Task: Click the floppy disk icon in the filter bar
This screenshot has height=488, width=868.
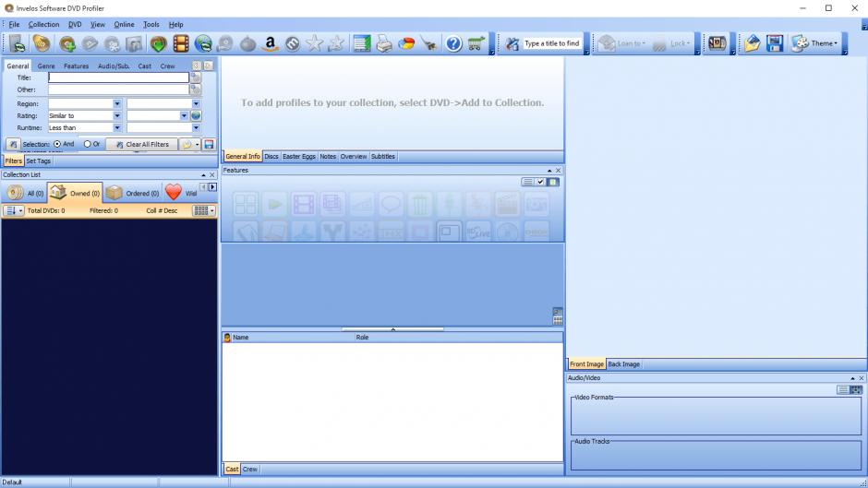Action: [209, 145]
